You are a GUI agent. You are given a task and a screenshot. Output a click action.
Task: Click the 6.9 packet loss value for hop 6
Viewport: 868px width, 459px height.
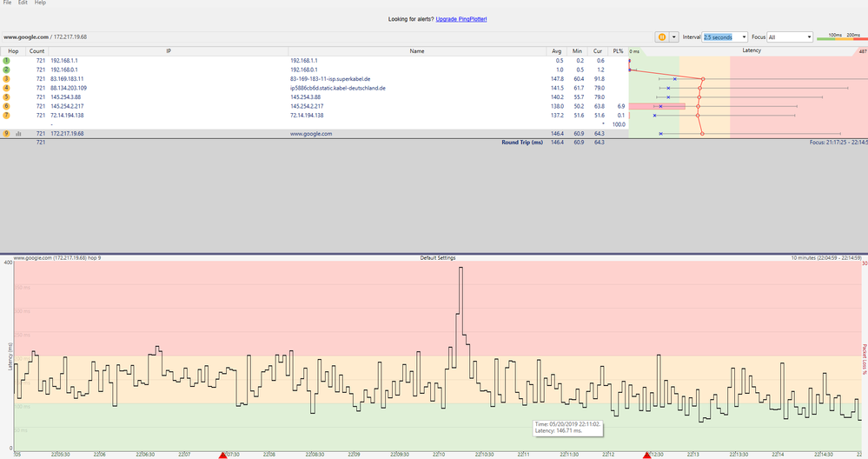(x=621, y=106)
